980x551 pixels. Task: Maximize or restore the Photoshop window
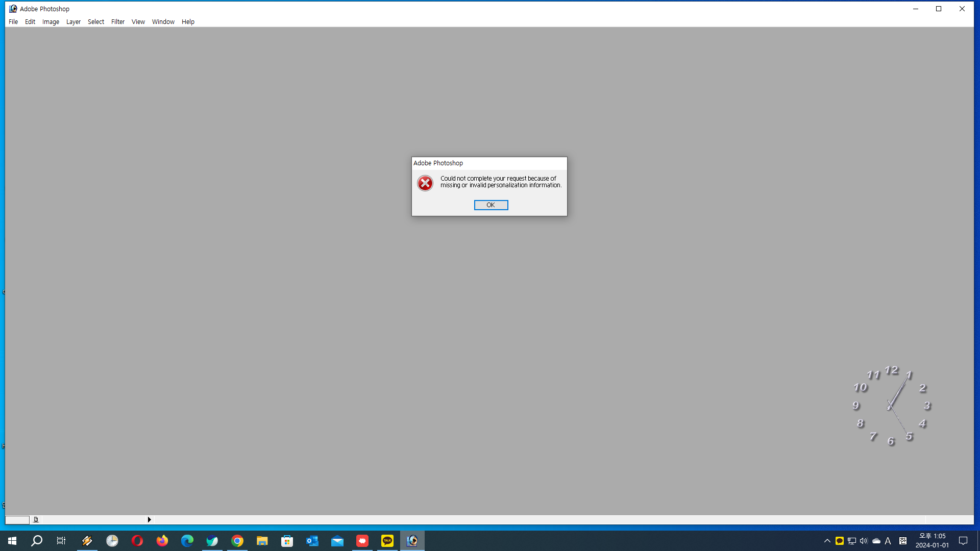(x=939, y=9)
